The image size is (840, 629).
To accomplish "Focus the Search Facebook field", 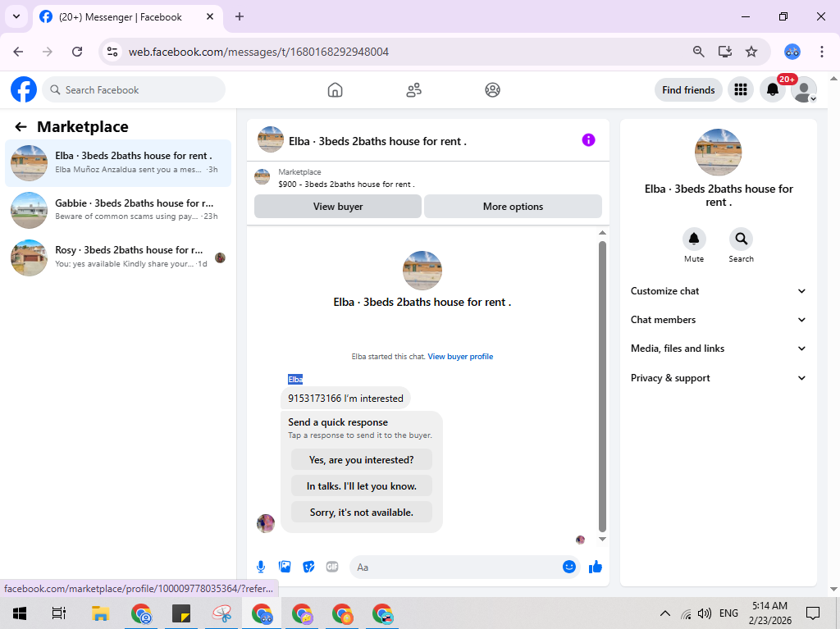I will (x=134, y=89).
